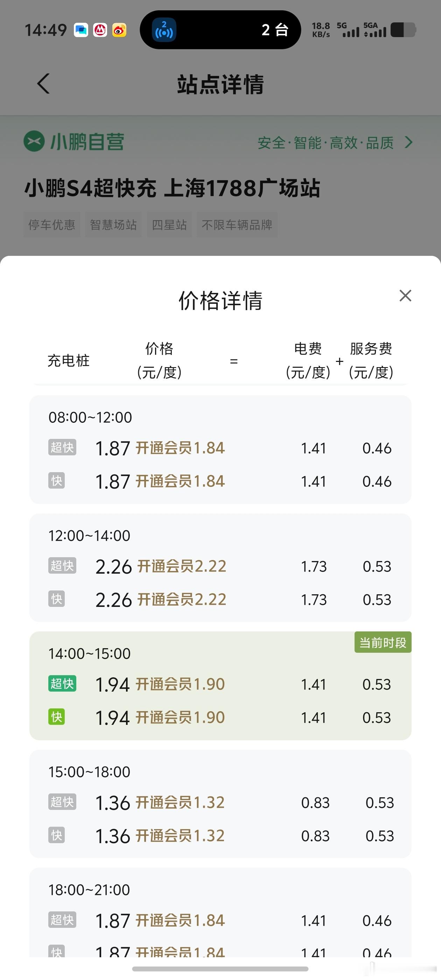
Task: Select the 智慧场站 tag
Action: coord(113,224)
